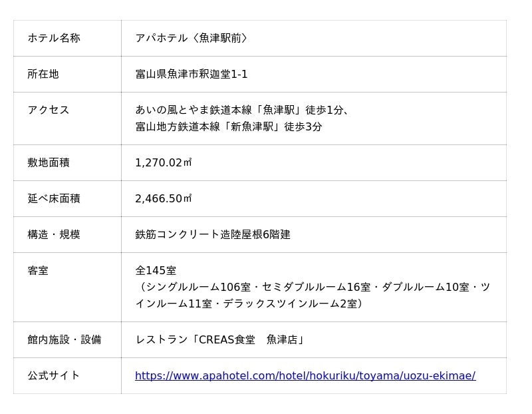Open the apahotel.com official site link
This screenshot has height=414, width=532.
[305, 376]
